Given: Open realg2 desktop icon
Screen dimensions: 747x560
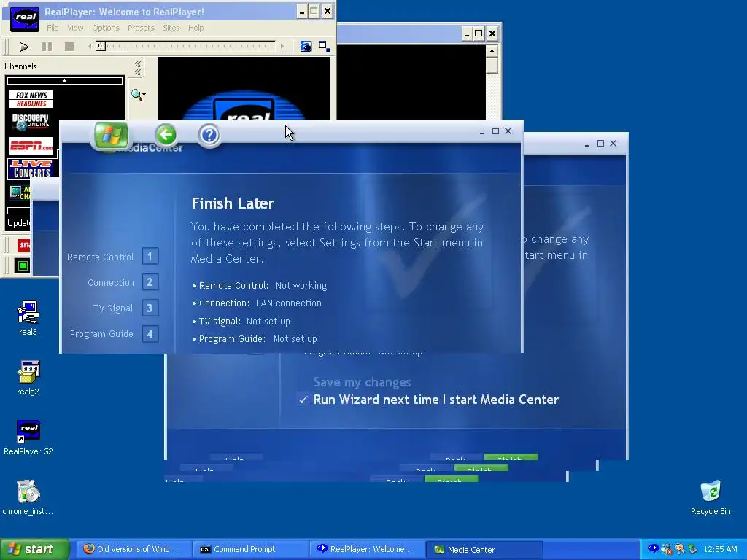Looking at the screenshot, I should pos(28,378).
